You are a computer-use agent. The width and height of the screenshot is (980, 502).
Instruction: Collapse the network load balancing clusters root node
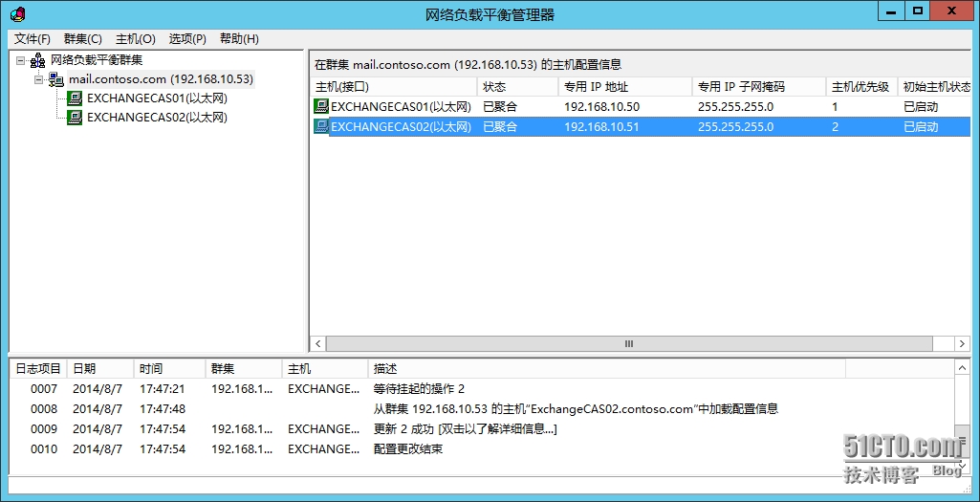pyautogui.click(x=21, y=60)
